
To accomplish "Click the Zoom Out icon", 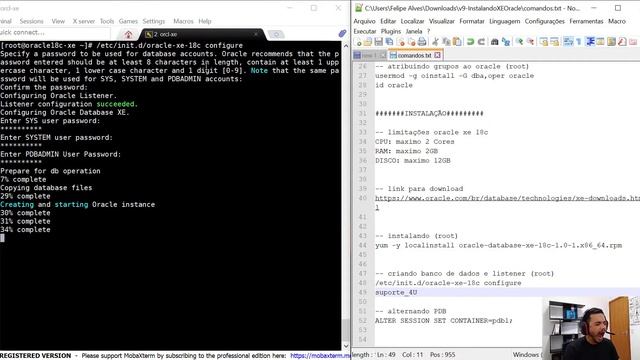I will tap(531, 42).
